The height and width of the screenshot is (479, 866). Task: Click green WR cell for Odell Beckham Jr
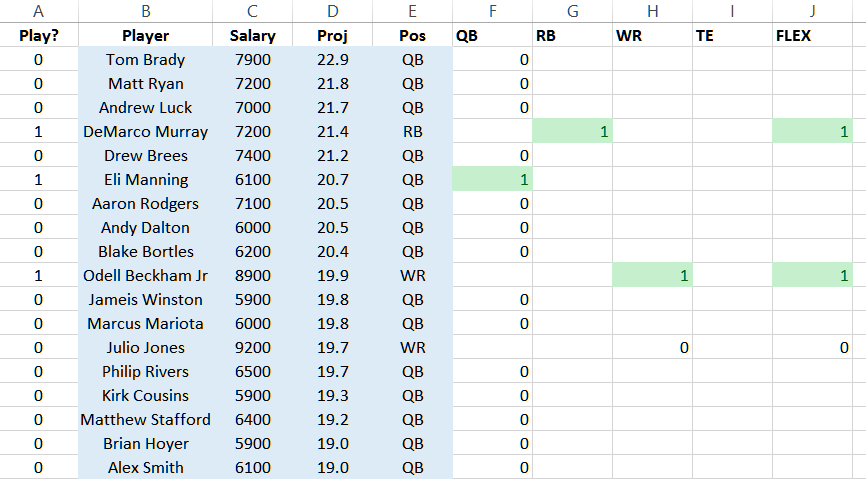[x=652, y=276]
